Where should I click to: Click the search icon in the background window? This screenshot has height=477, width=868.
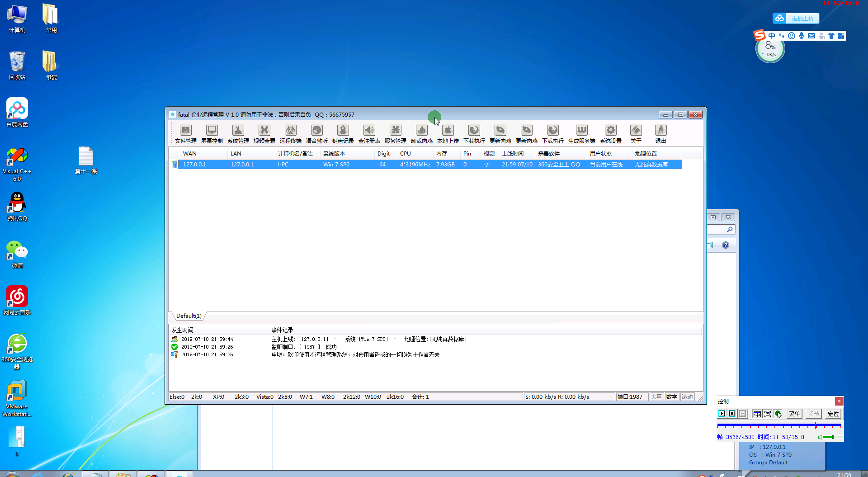[x=729, y=230]
